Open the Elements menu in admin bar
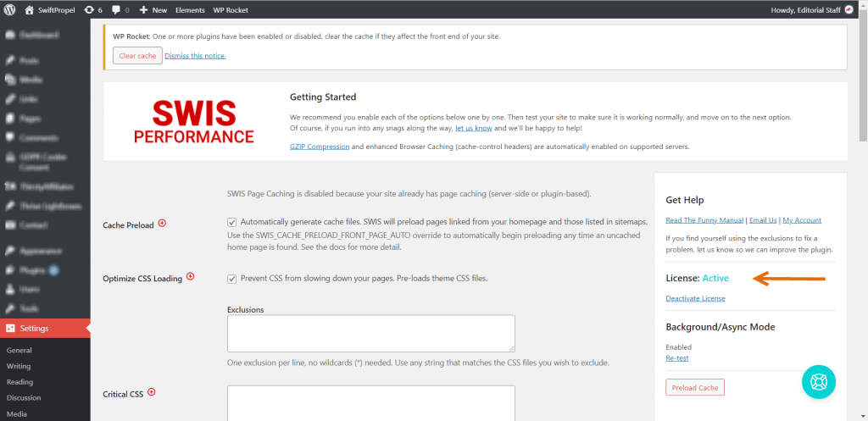 [x=190, y=10]
